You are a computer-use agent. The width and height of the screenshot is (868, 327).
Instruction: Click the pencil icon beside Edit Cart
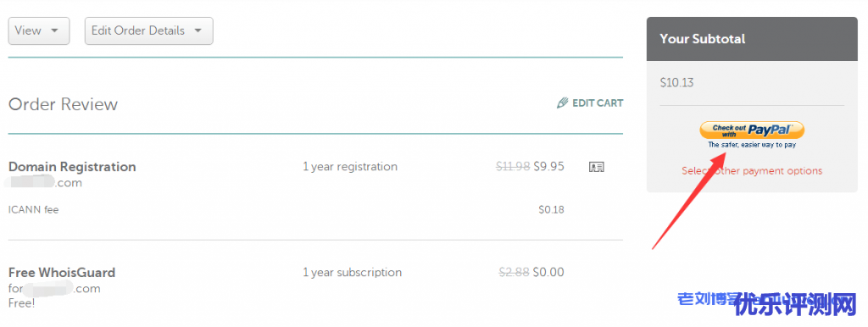[563, 103]
